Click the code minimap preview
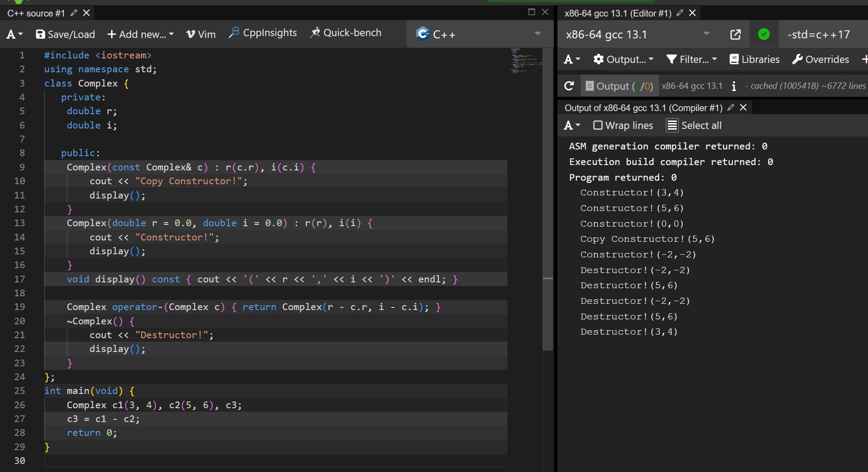This screenshot has height=472, width=868. [526, 61]
